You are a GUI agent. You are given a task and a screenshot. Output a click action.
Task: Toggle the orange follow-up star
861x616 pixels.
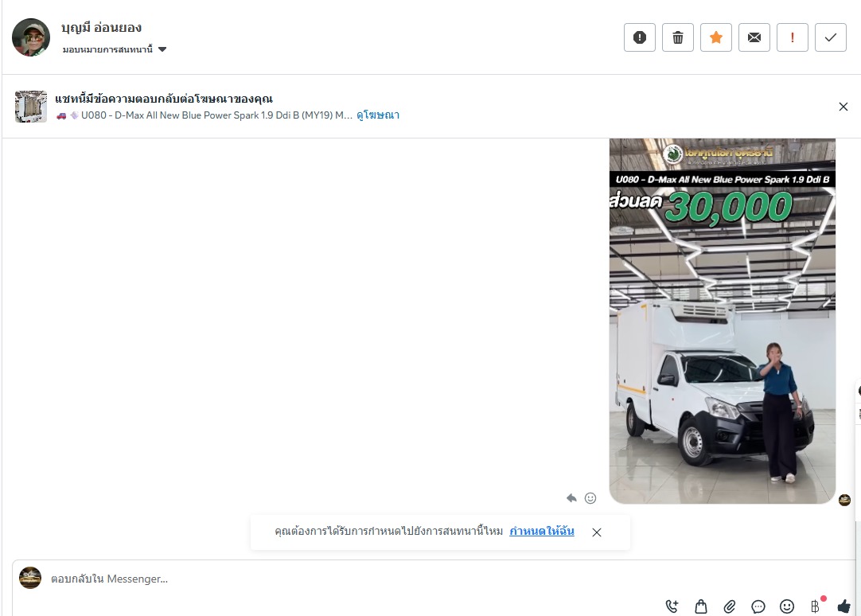(715, 37)
